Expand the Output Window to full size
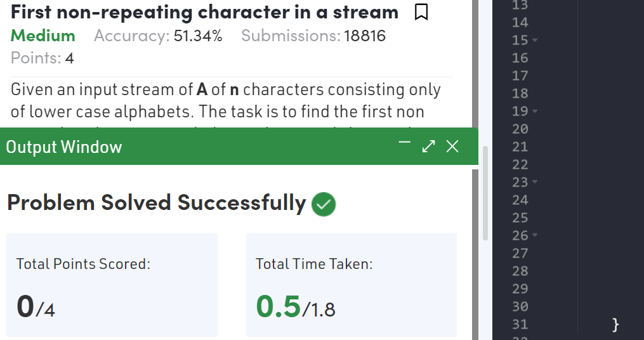This screenshot has width=644, height=340. click(x=428, y=146)
